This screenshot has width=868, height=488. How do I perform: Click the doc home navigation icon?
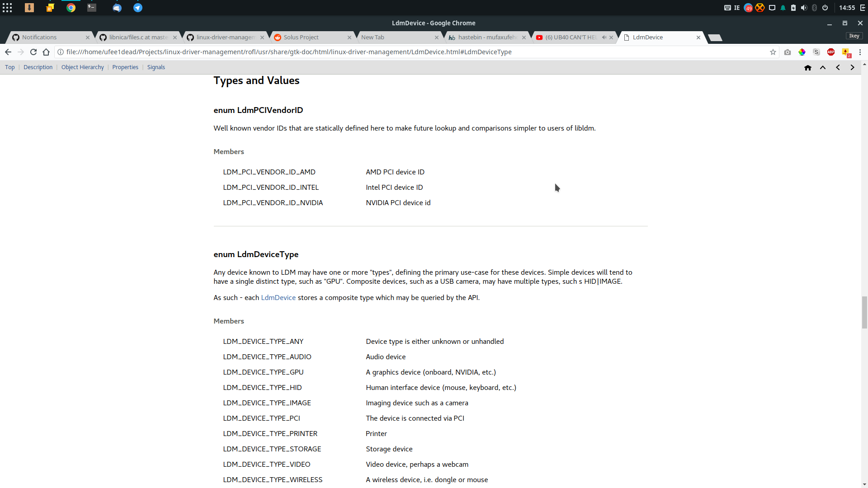click(808, 67)
